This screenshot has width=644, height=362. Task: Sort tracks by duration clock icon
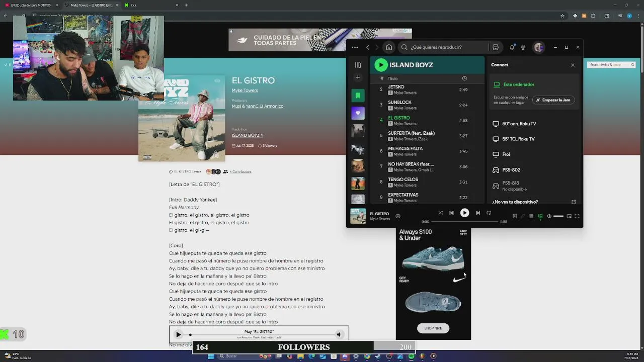(464, 78)
